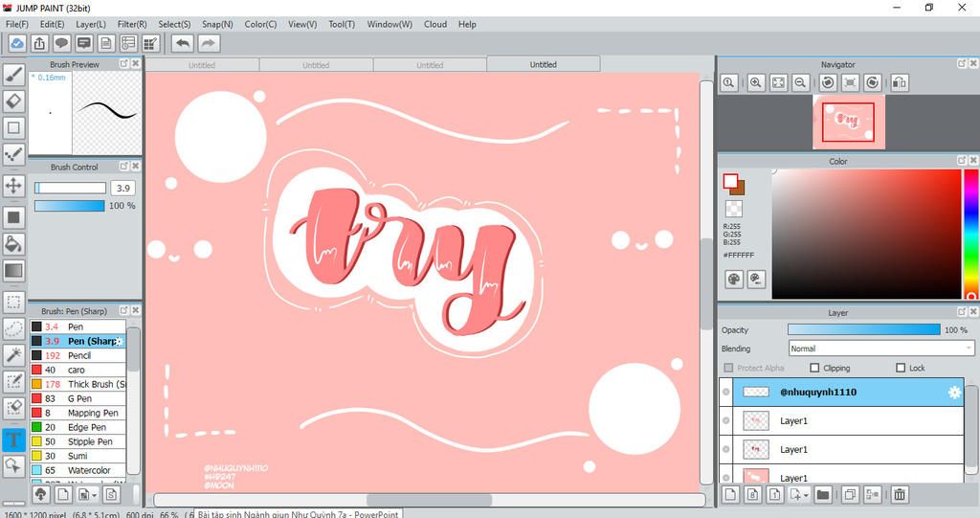Click the speech bubble icon in toolbar

[x=61, y=43]
